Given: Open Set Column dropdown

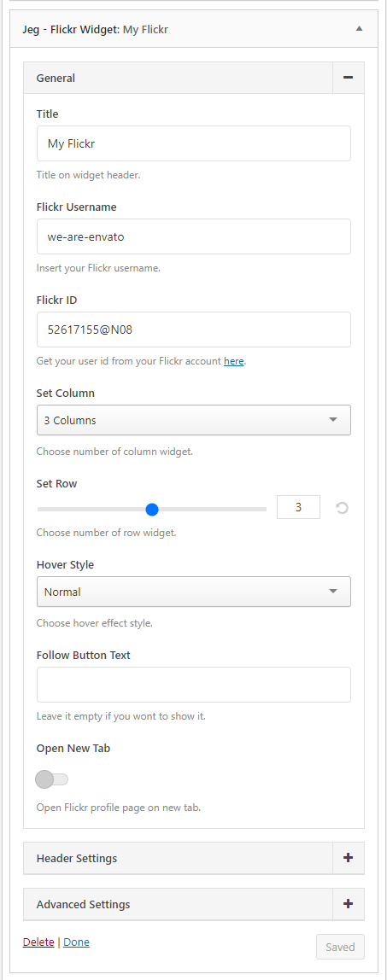Looking at the screenshot, I should 194,420.
